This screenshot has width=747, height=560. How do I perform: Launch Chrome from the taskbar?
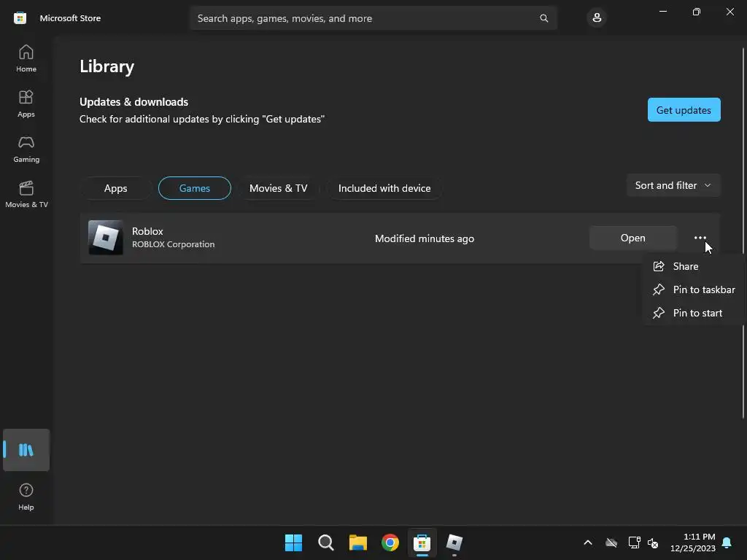point(390,542)
